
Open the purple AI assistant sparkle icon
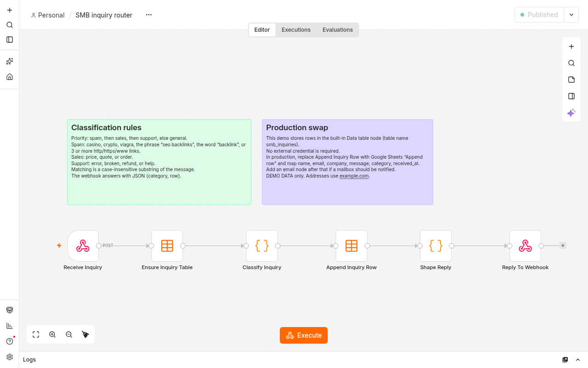click(x=571, y=113)
